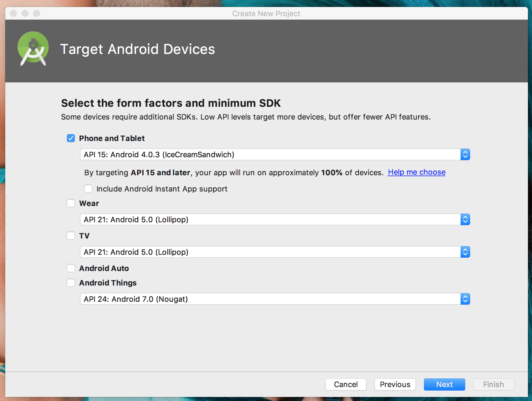532x401 pixels.
Task: Open the Android Things API 24 dropdown
Action: pyautogui.click(x=275, y=299)
